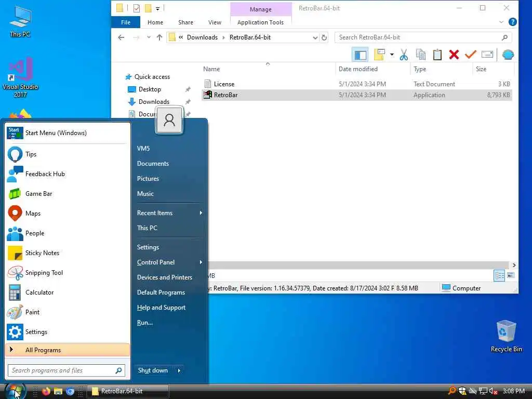Click the folder options toolbar icon
This screenshot has height=399, width=532.
click(379, 55)
